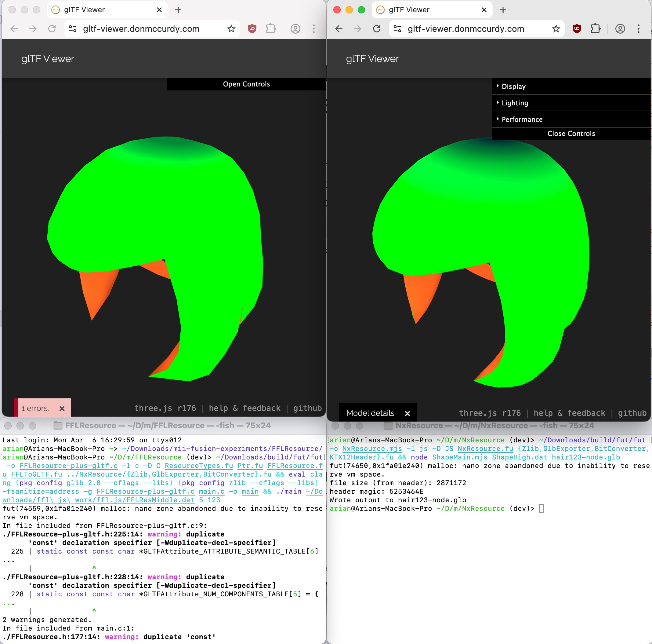Reload page in the right browser window

(377, 29)
